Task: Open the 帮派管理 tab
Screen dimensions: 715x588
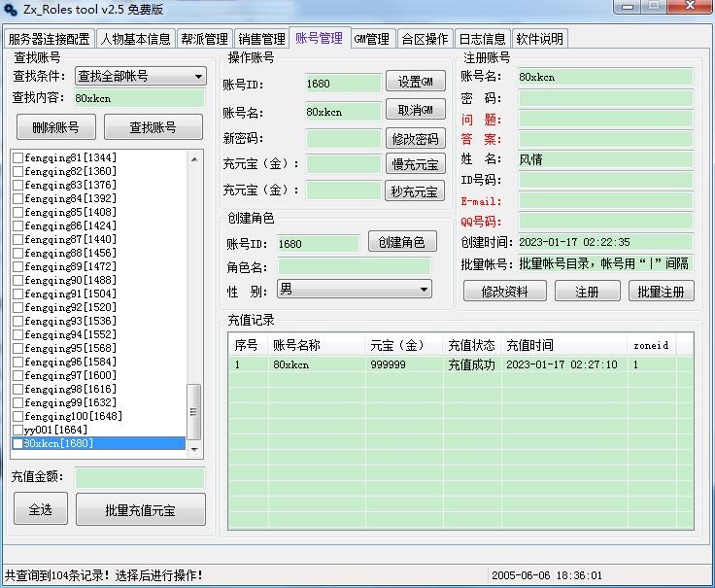Action: coord(204,39)
